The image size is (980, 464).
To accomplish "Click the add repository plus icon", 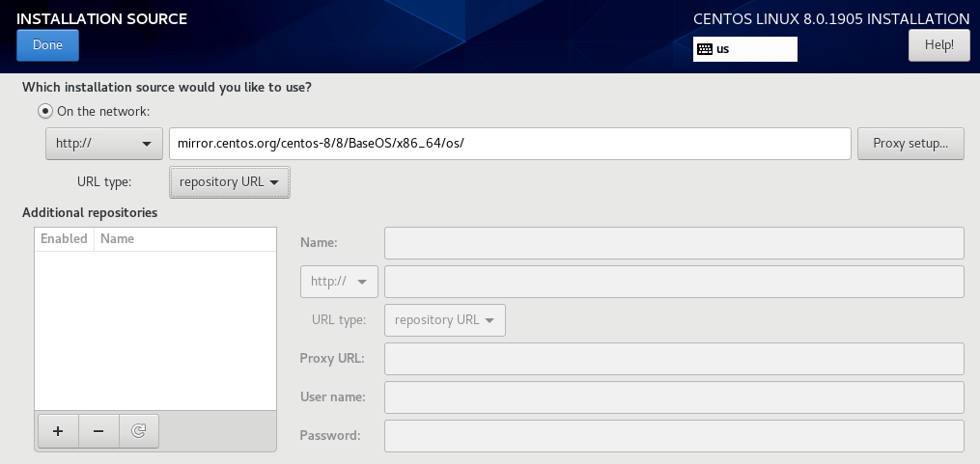I will [58, 432].
